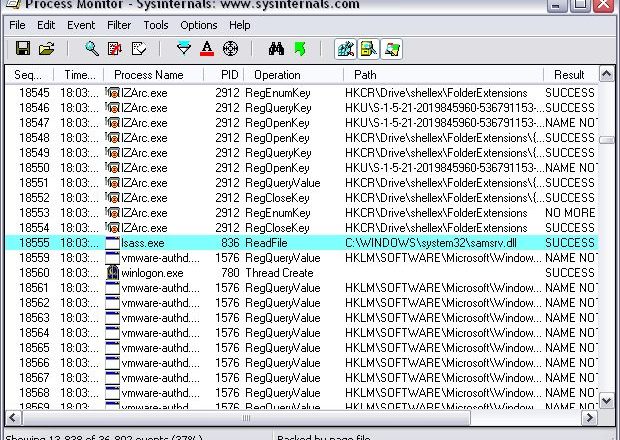The height and width of the screenshot is (440, 620).
Task: Click C:\WINDOWS\system32\samsrv.dll path
Action: pyautogui.click(x=431, y=243)
